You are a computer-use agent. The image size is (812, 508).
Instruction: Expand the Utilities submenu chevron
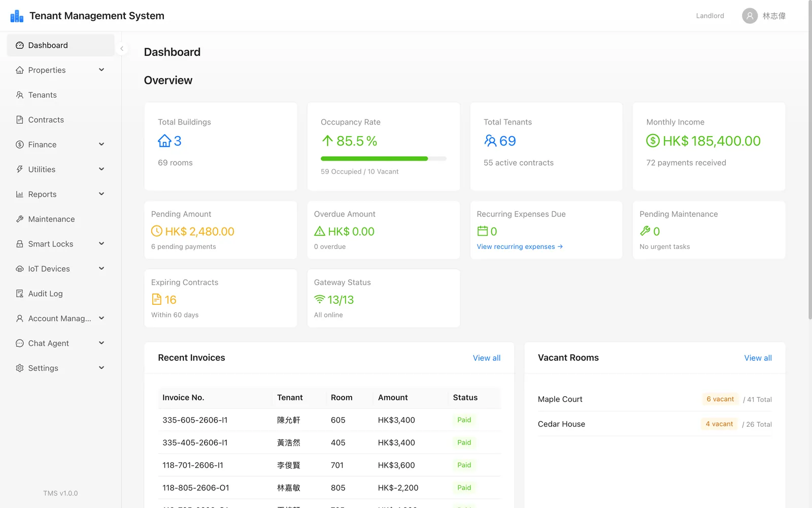(x=101, y=169)
